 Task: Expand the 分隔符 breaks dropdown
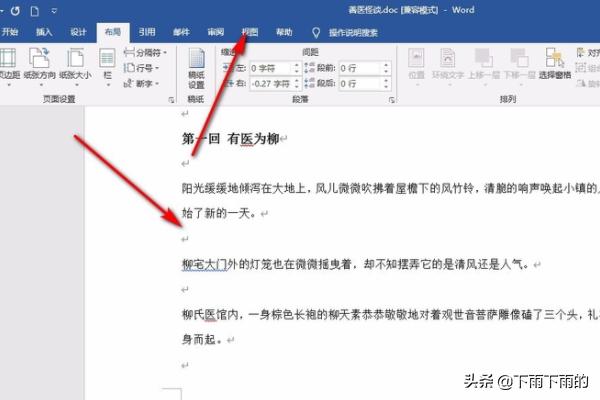(145, 52)
